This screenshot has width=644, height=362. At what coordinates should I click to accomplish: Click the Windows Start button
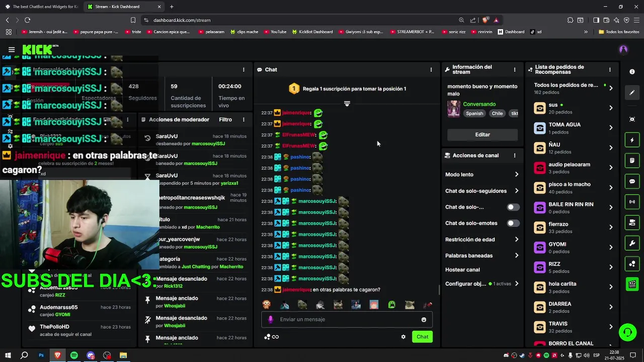(8, 355)
